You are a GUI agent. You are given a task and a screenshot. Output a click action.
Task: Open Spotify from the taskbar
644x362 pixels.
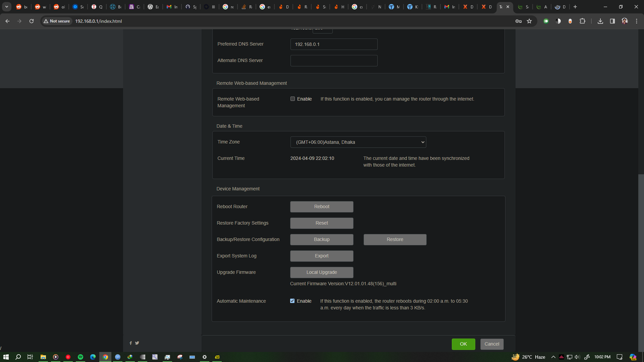(80, 357)
